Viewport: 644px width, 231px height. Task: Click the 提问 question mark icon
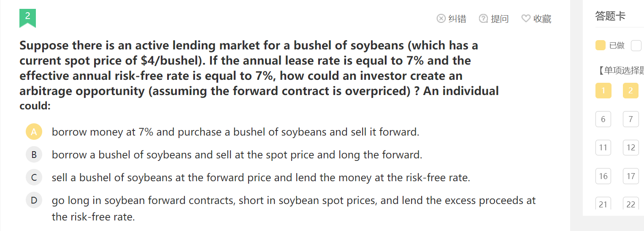(x=484, y=19)
